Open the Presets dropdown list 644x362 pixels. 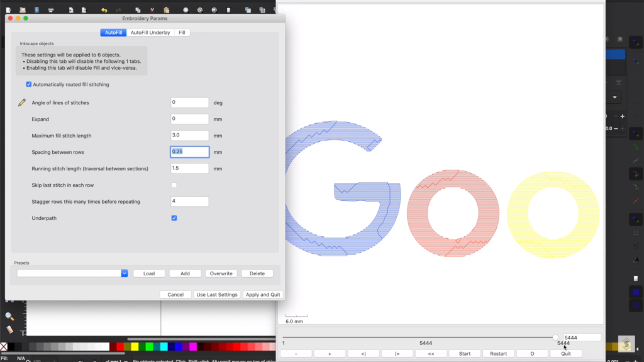pos(124,273)
